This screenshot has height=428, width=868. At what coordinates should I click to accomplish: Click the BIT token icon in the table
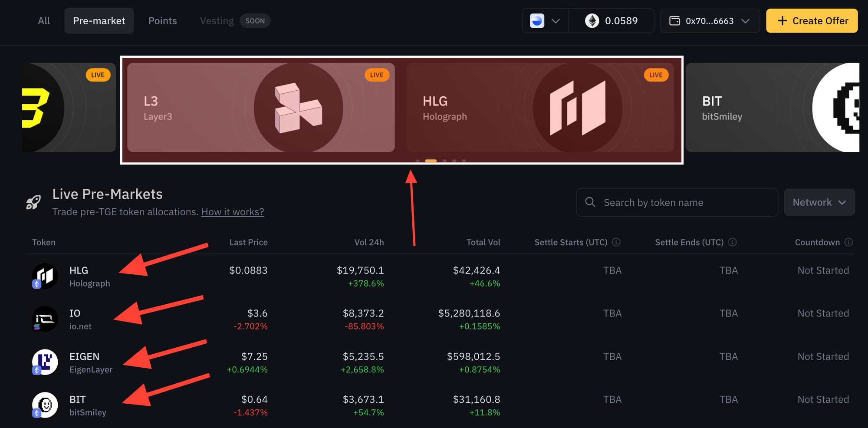coord(45,405)
